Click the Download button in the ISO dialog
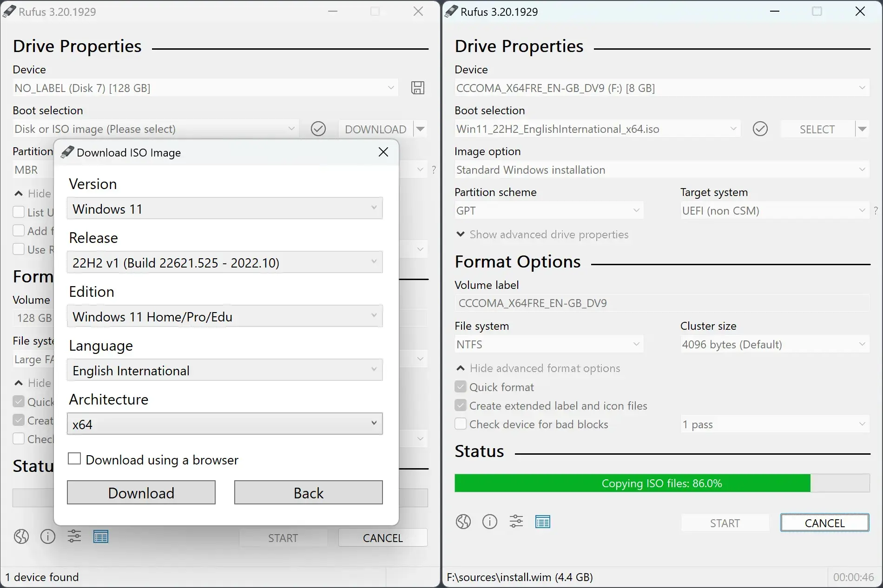 point(141,492)
